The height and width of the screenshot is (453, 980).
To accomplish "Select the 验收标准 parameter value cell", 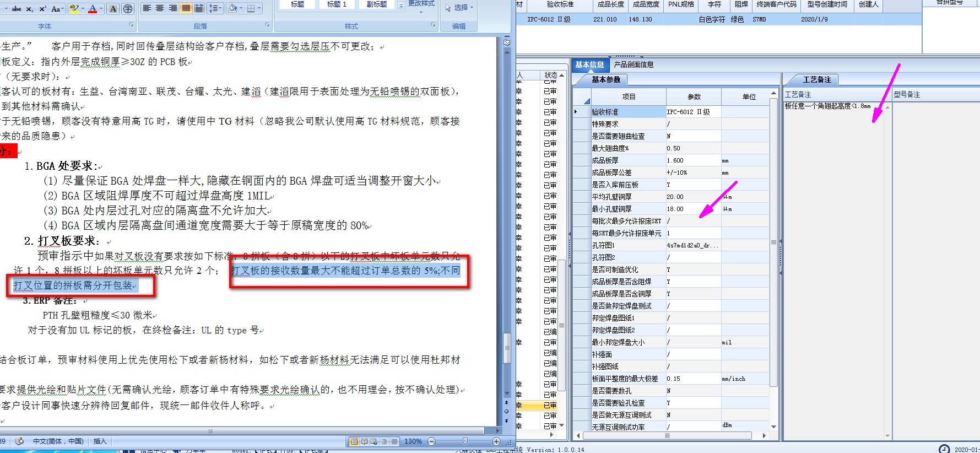I will click(x=694, y=112).
